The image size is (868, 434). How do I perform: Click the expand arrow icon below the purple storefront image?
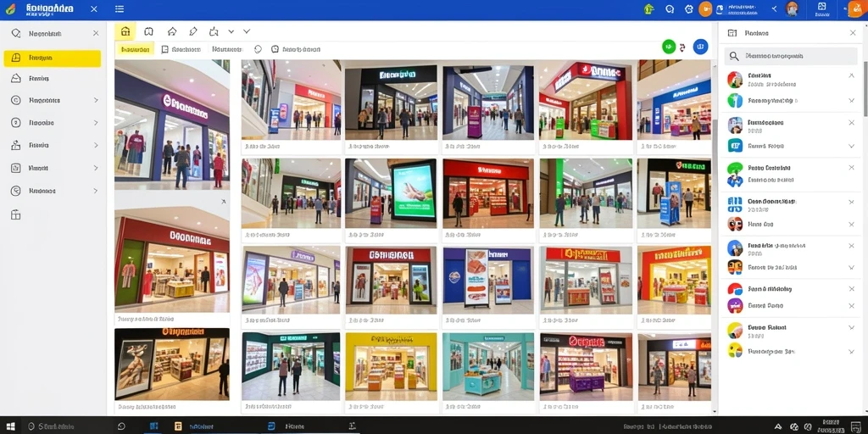(x=223, y=202)
